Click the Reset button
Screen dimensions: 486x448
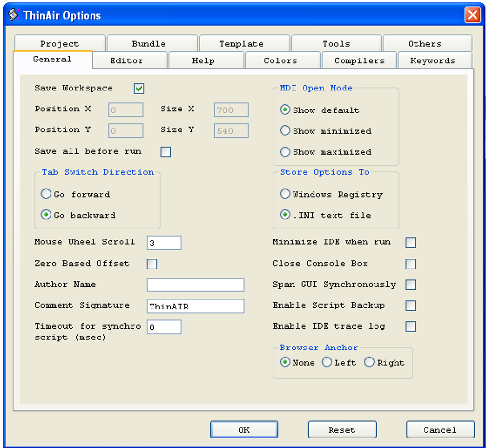click(x=342, y=429)
